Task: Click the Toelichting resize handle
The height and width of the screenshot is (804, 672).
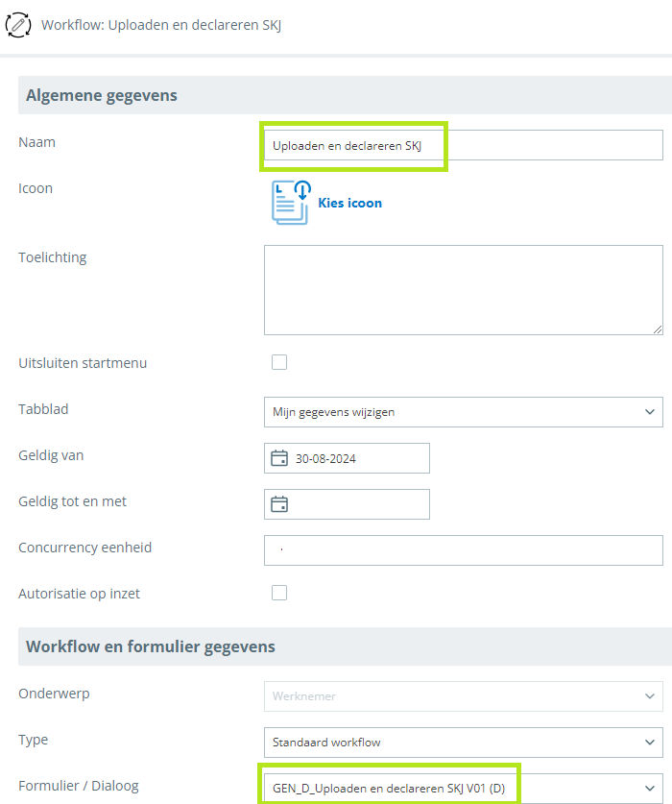Action: click(x=658, y=329)
